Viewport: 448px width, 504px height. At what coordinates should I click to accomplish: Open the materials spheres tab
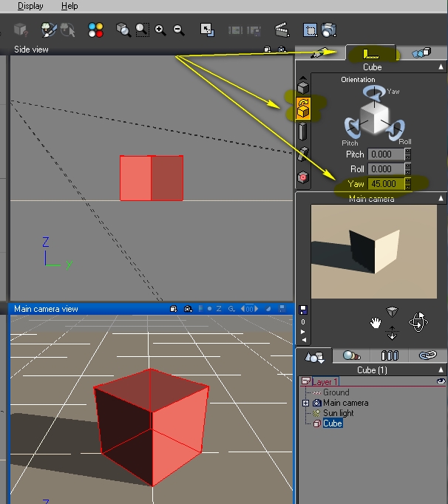click(351, 356)
